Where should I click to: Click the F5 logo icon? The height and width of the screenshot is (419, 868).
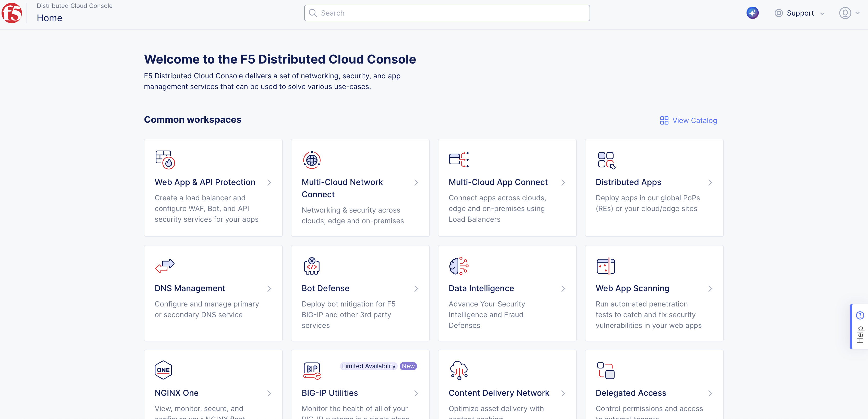pyautogui.click(x=12, y=13)
